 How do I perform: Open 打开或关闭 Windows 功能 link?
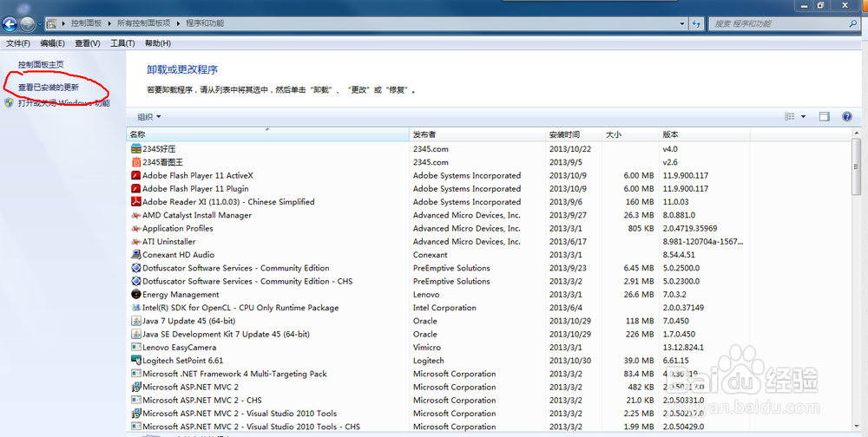click(x=63, y=103)
